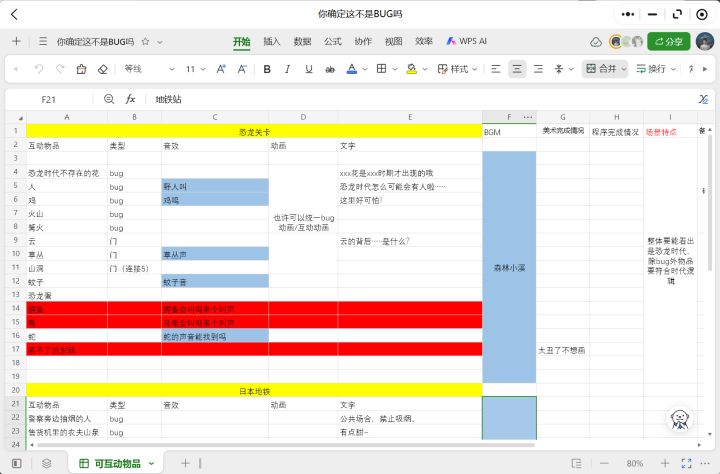Expand the 可互动物品 sheet tab menu
The image size is (720, 474).
[151, 464]
